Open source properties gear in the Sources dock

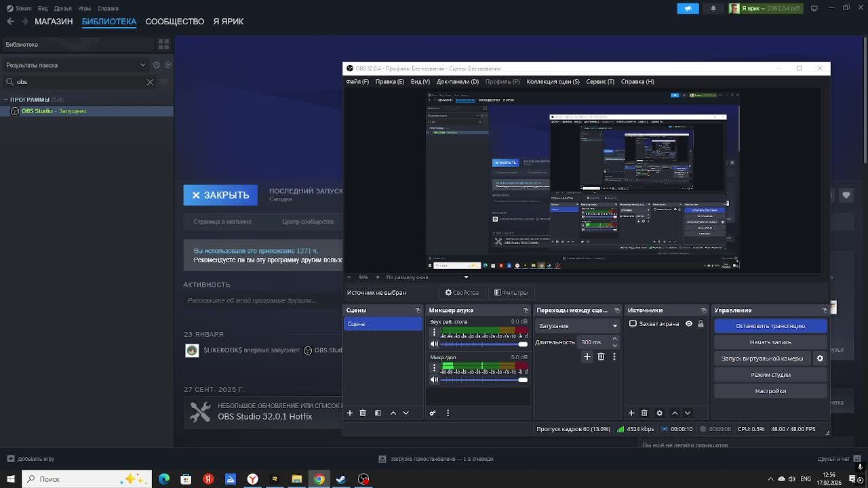659,413
